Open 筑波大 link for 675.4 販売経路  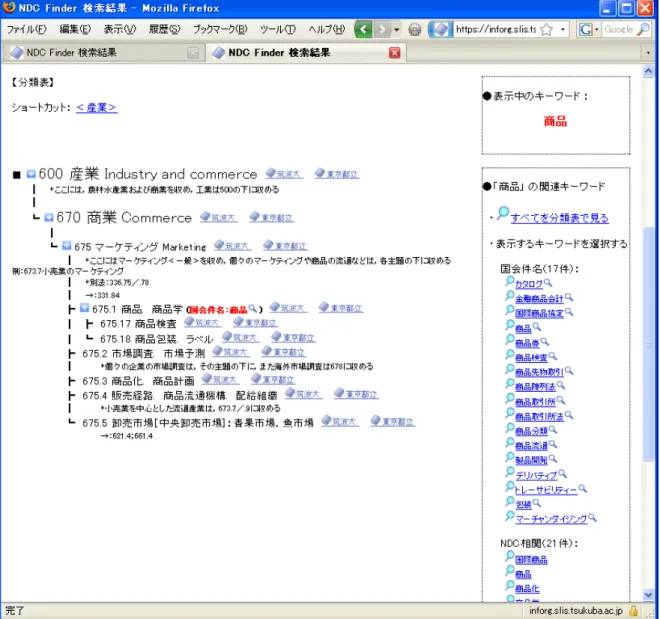(x=303, y=393)
